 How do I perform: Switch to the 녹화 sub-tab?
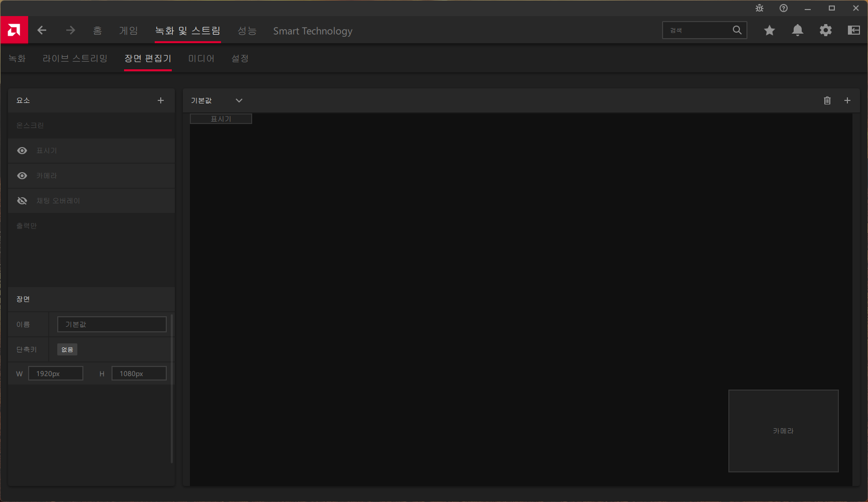17,58
